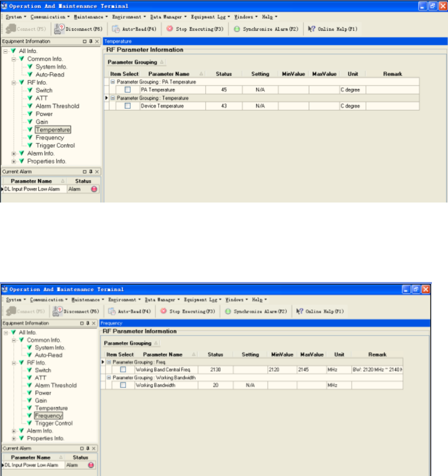
Task: Click the Setting cell for Working Band Central Freq.
Action: tap(251, 370)
